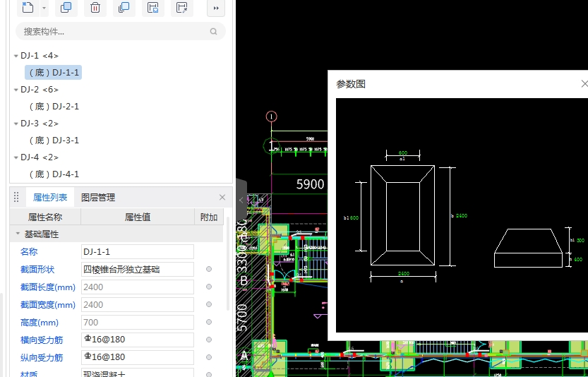Image resolution: width=588 pixels, height=377 pixels.
Task: Click the 纵向受力筋 value field
Action: (x=138, y=357)
